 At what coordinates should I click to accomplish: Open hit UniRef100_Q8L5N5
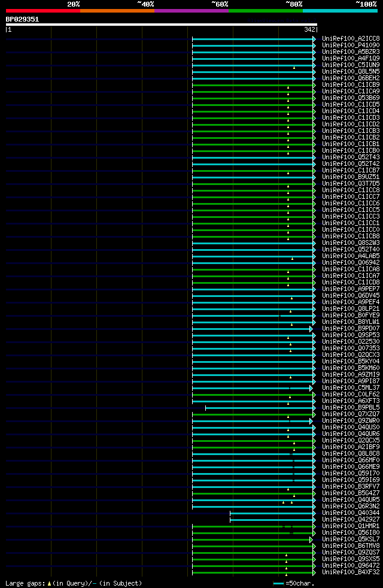pyautogui.click(x=351, y=71)
